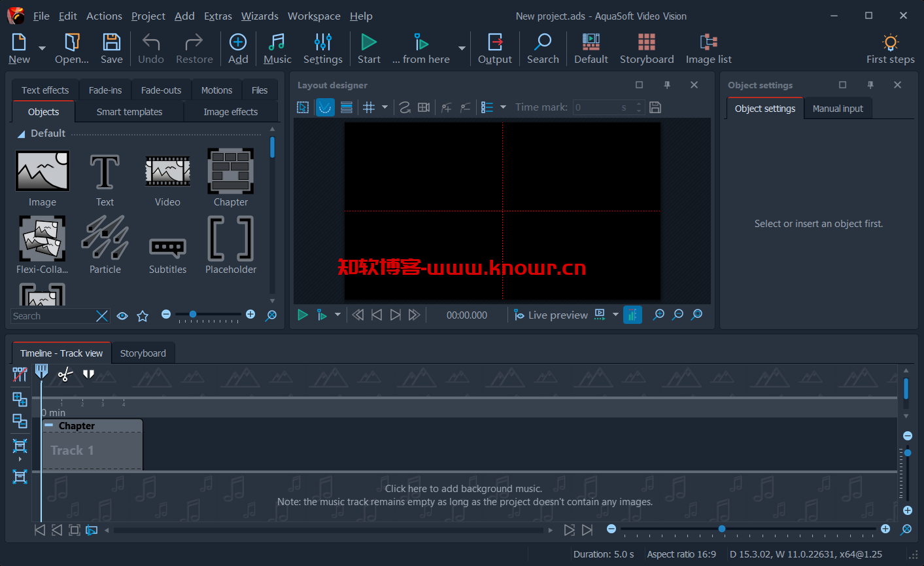Click the Save toolbar icon
Viewport: 924px width, 566px height.
[x=112, y=43]
